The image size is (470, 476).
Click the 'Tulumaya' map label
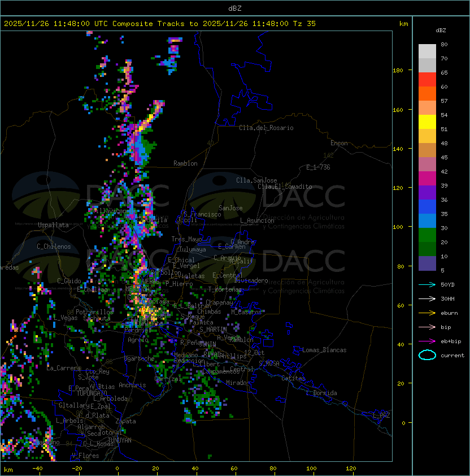point(193,249)
